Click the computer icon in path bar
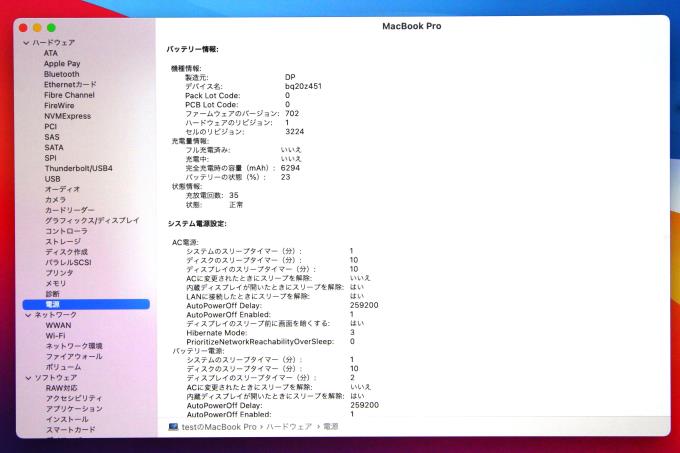This screenshot has height=453, width=680. (173, 427)
